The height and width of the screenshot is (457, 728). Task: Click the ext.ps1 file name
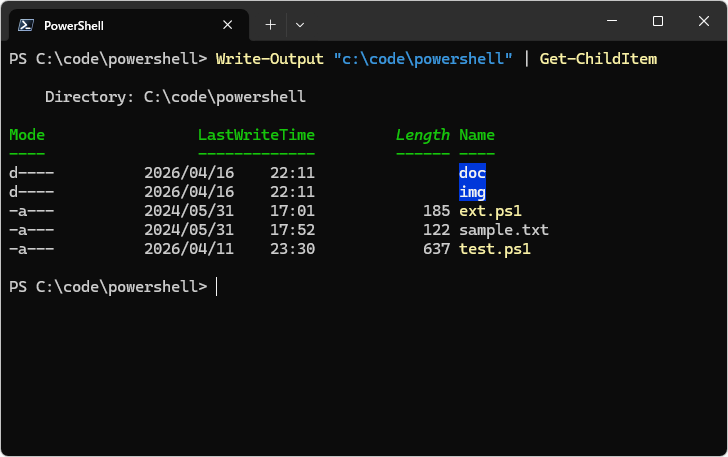pos(490,211)
